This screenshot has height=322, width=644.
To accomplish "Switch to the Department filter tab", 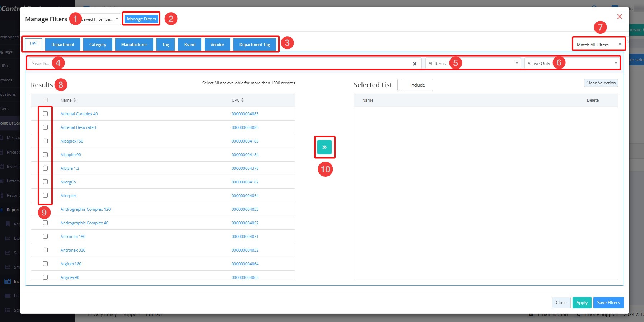I will [63, 45].
